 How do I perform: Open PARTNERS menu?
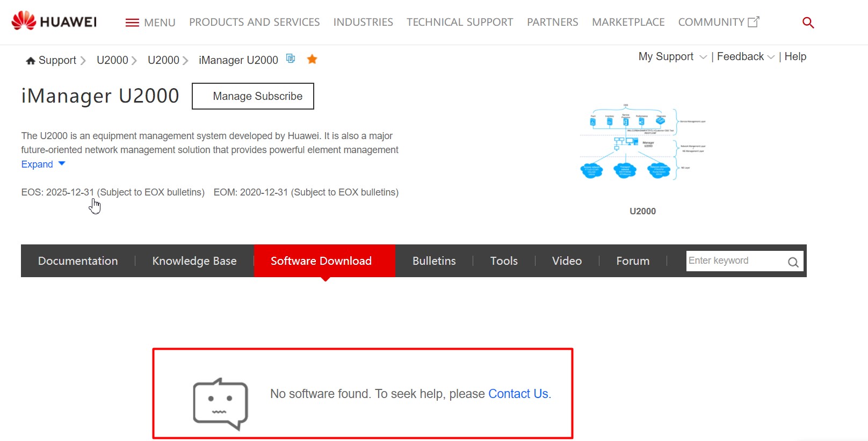[x=553, y=22]
